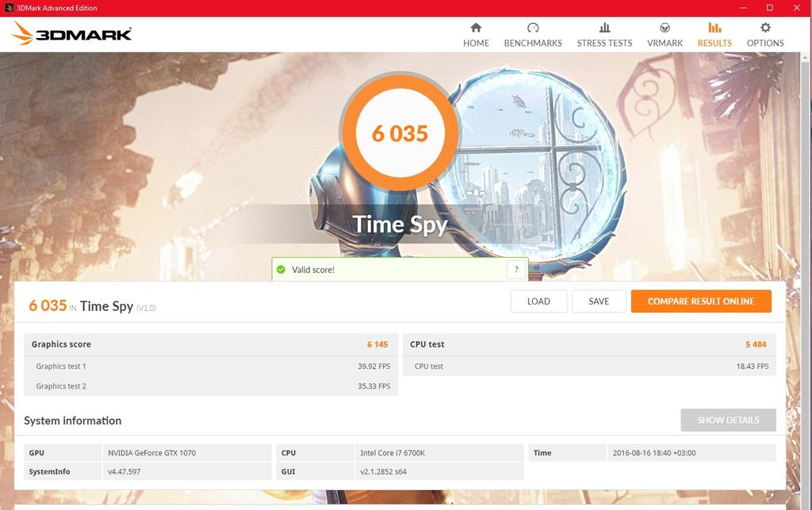Open the Benchmarks tab

533,35
